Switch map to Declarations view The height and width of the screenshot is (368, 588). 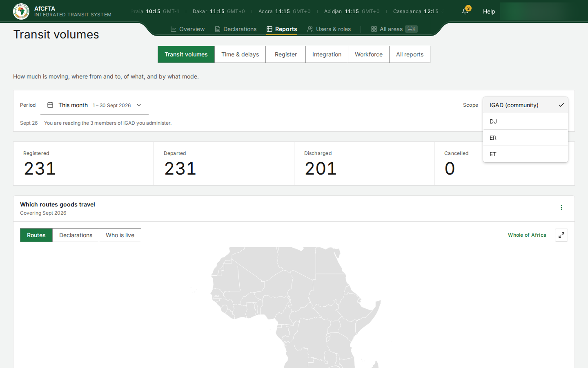pos(76,235)
